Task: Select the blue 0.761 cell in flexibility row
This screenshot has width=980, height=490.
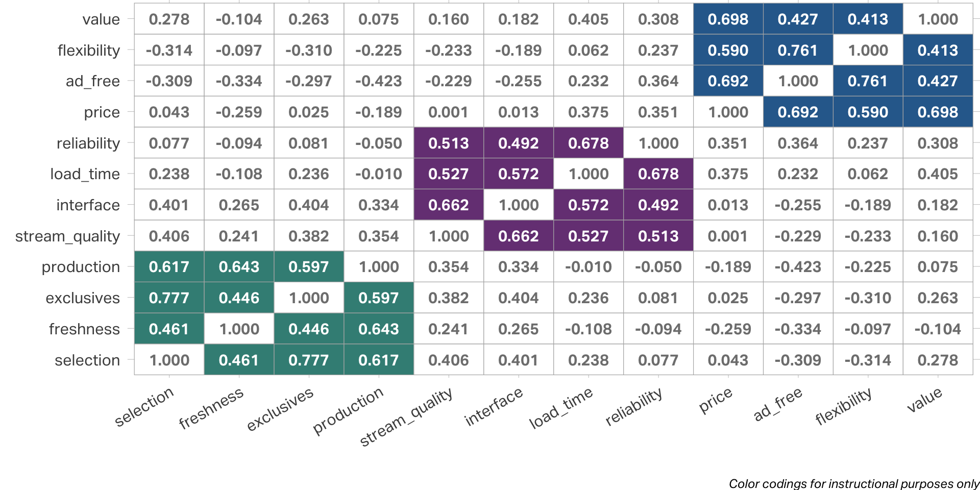Action: 798,51
